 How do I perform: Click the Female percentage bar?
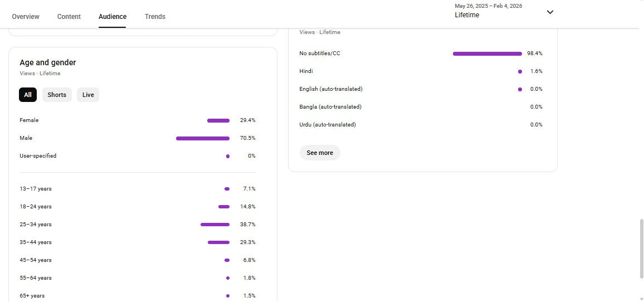coord(218,120)
